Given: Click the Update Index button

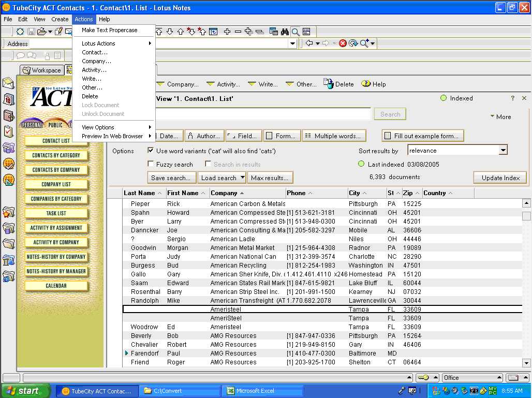Looking at the screenshot, I should pos(500,178).
